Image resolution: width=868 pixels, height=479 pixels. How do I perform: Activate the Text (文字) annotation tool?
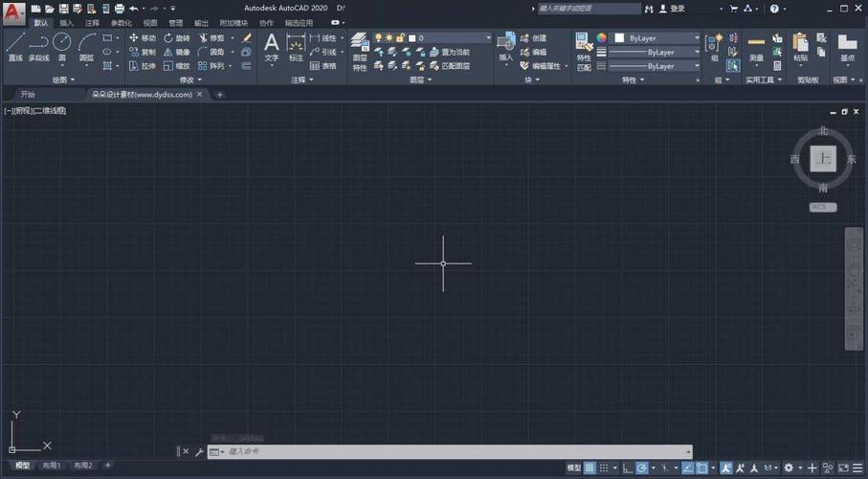(271, 46)
